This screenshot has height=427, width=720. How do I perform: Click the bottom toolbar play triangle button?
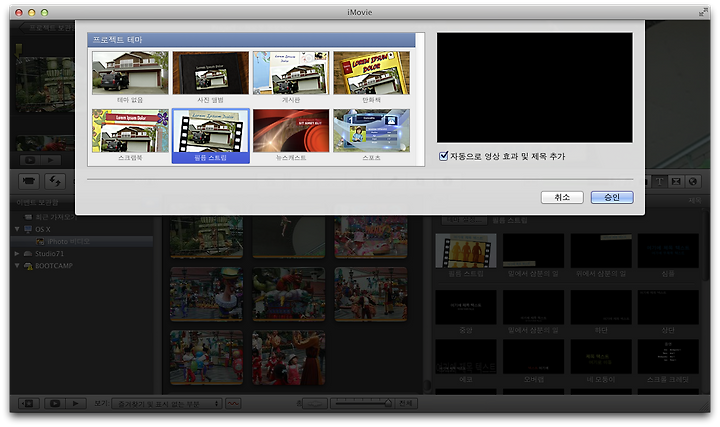pyautogui.click(x=75, y=404)
